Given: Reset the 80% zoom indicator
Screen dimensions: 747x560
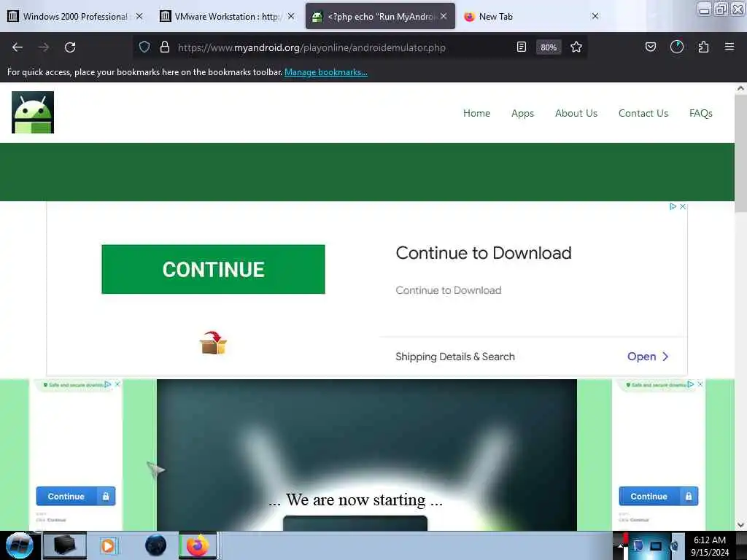Looking at the screenshot, I should [x=549, y=47].
